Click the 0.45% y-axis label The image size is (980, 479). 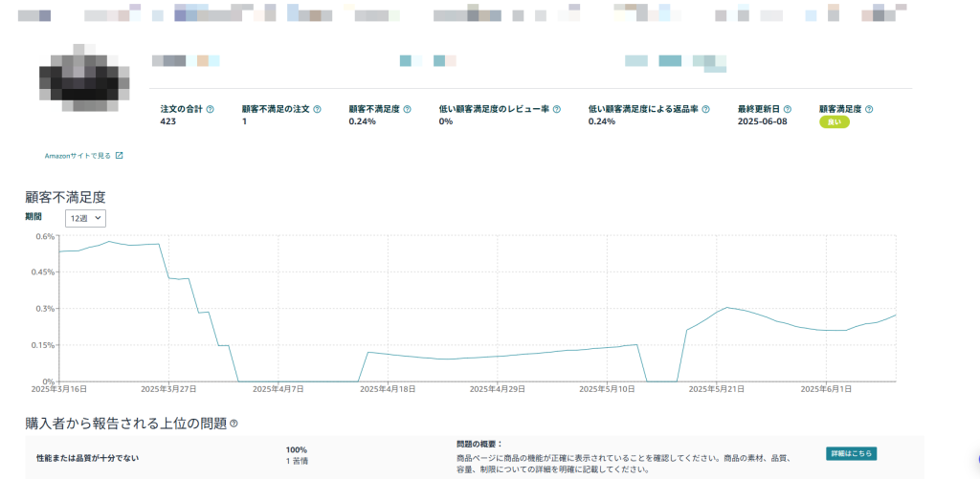click(44, 272)
